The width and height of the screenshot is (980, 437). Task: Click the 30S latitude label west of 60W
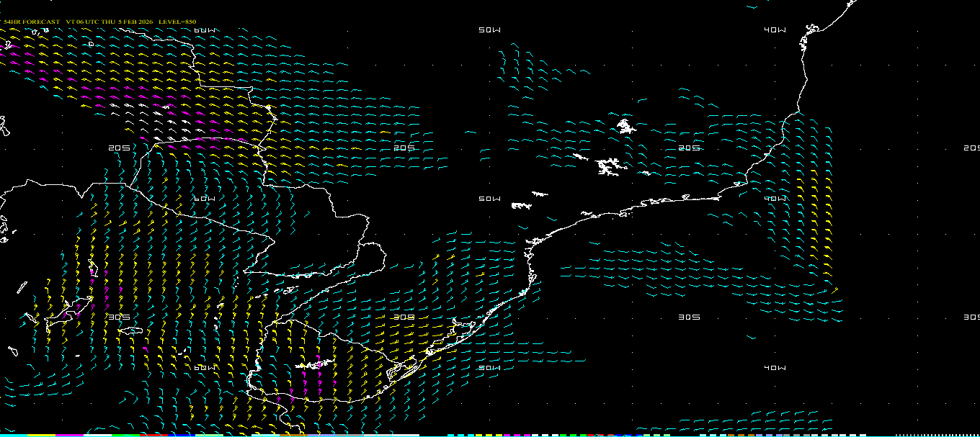tap(119, 317)
